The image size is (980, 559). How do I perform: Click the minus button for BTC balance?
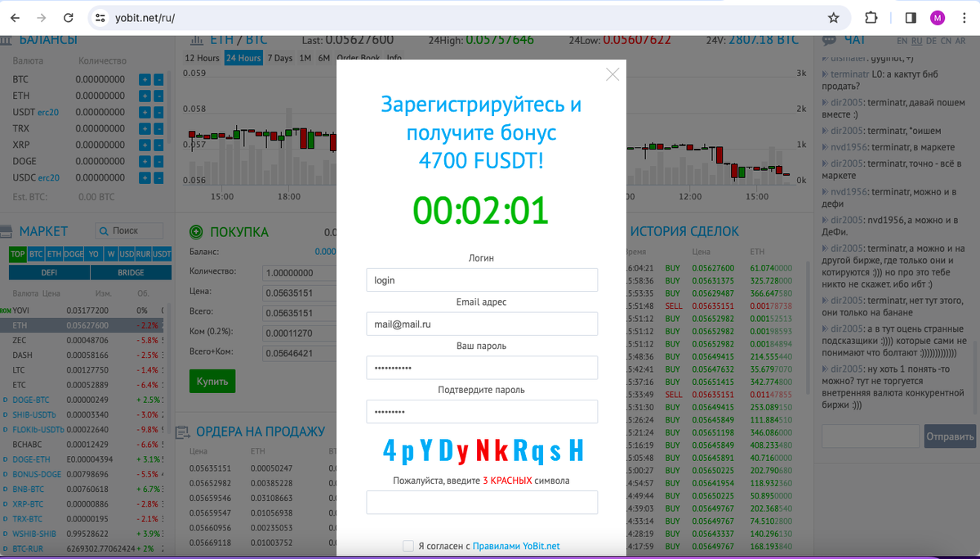(x=158, y=79)
